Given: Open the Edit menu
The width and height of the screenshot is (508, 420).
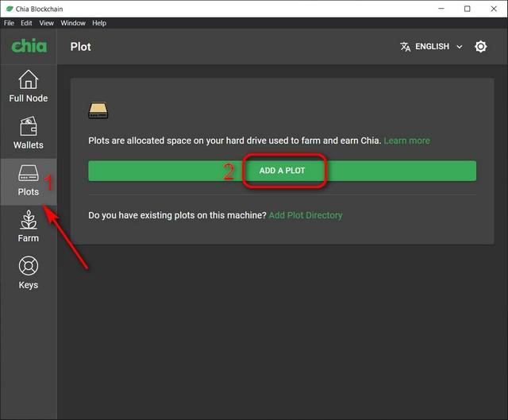Looking at the screenshot, I should (27, 23).
